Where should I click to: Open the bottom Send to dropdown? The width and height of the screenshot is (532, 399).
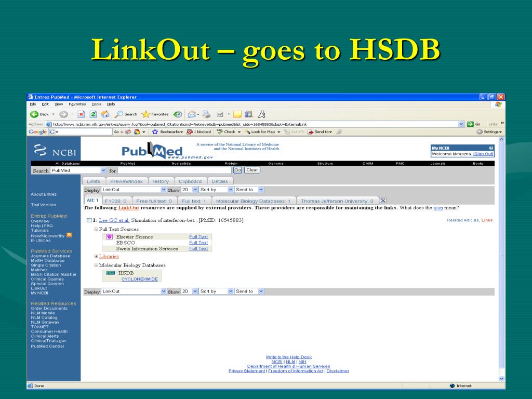pyautogui.click(x=261, y=291)
